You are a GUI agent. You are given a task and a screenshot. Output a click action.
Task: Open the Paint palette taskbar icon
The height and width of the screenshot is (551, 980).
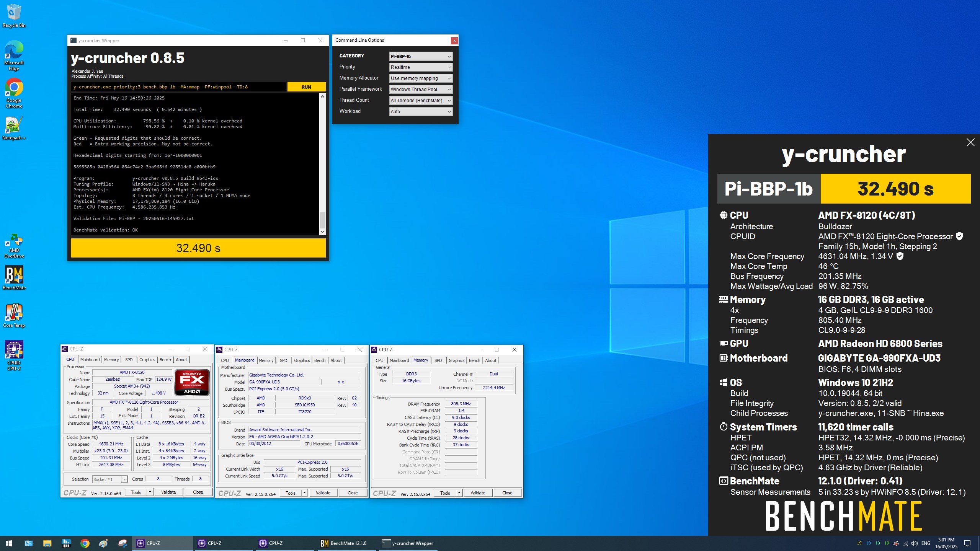103,543
